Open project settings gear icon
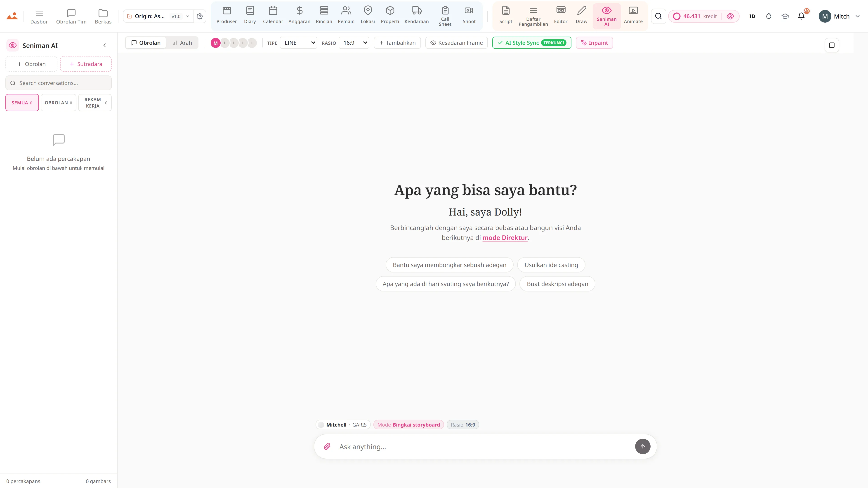 pos(200,16)
